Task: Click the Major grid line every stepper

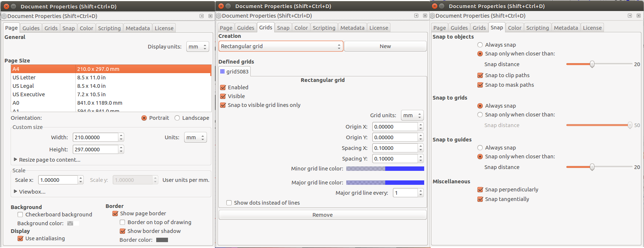Action: pos(421,193)
